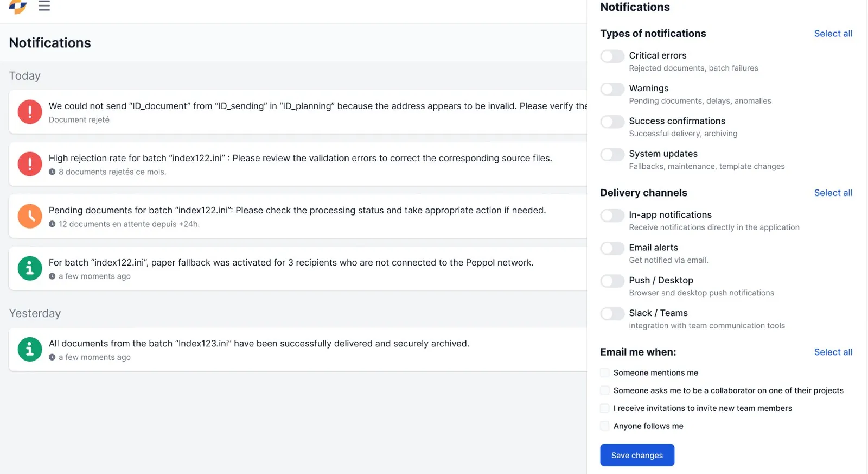Click clock icon beside 12 documents en attente

click(52, 224)
